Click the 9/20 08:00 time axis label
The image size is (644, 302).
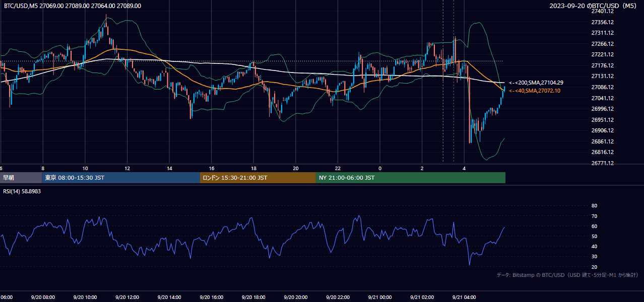click(43, 297)
